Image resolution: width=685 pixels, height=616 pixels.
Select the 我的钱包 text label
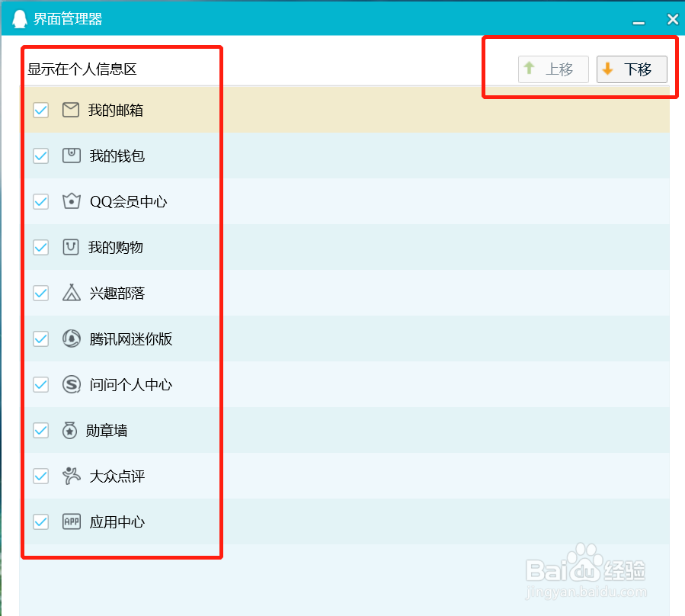click(x=117, y=156)
